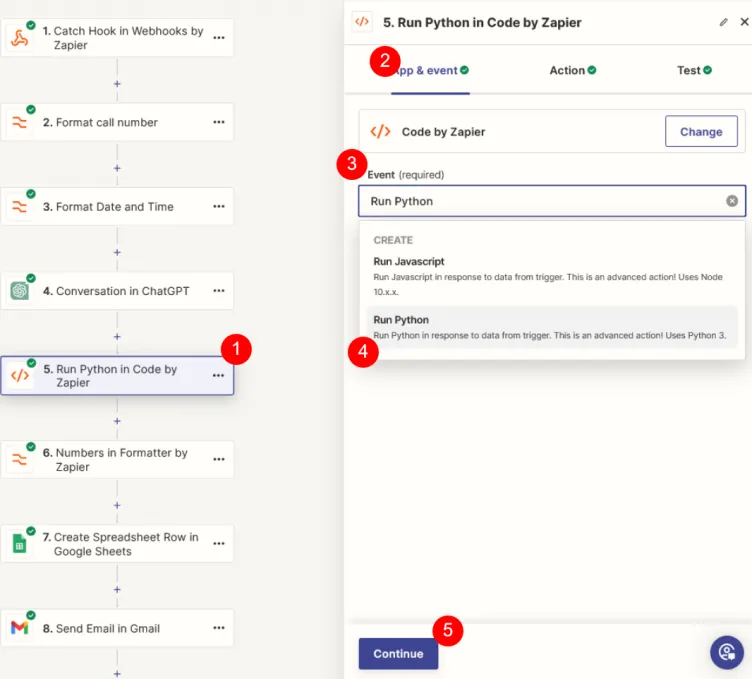
Task: Click the Formatter icon on Format Date and Time
Action: tap(19, 207)
